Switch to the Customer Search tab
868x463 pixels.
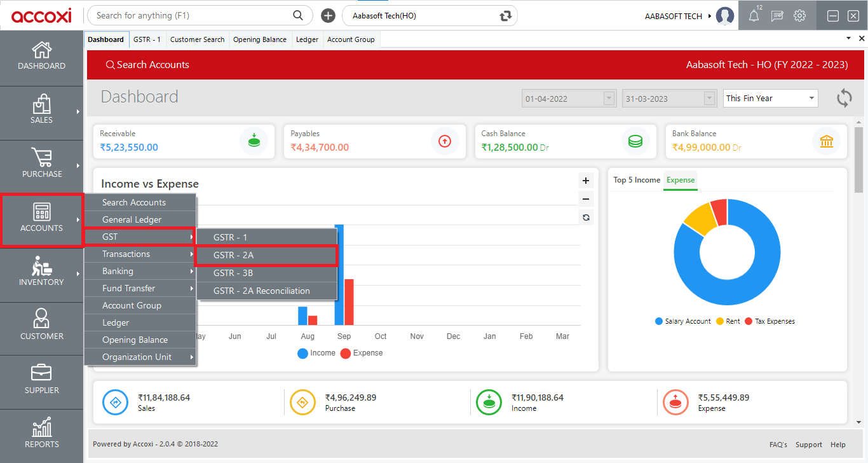197,39
